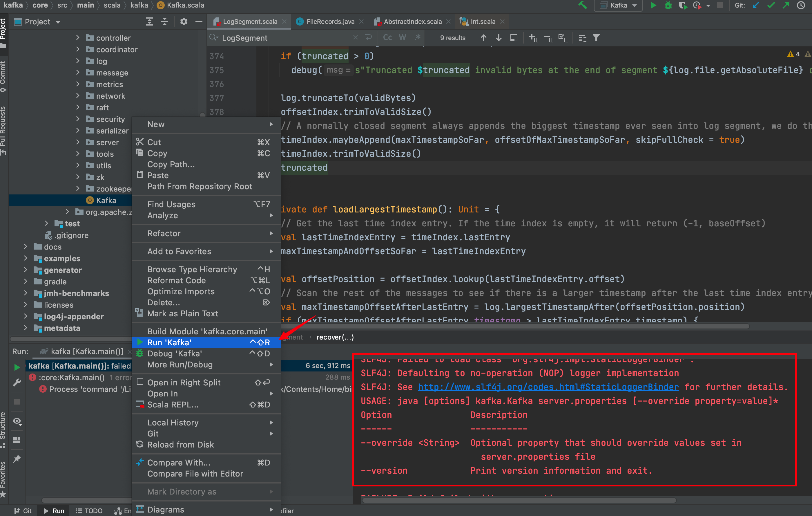812x516 pixels.
Task: Click the filter search results icon
Action: click(596, 38)
